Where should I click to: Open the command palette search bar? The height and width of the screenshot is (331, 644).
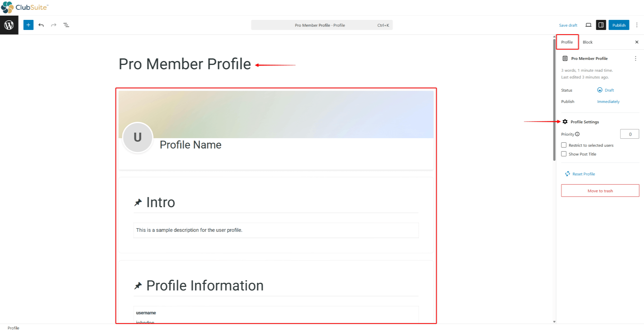[321, 25]
